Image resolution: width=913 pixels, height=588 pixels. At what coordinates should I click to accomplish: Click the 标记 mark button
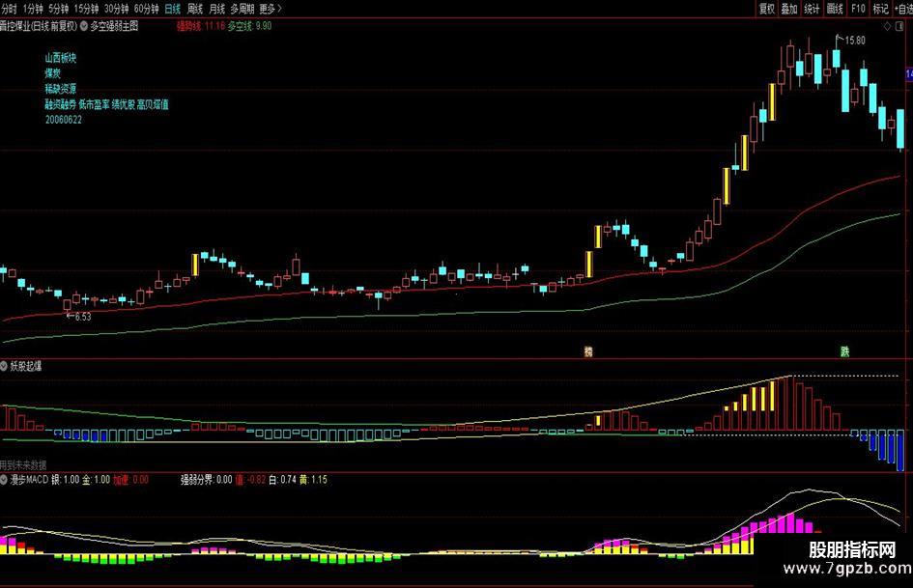pos(880,9)
